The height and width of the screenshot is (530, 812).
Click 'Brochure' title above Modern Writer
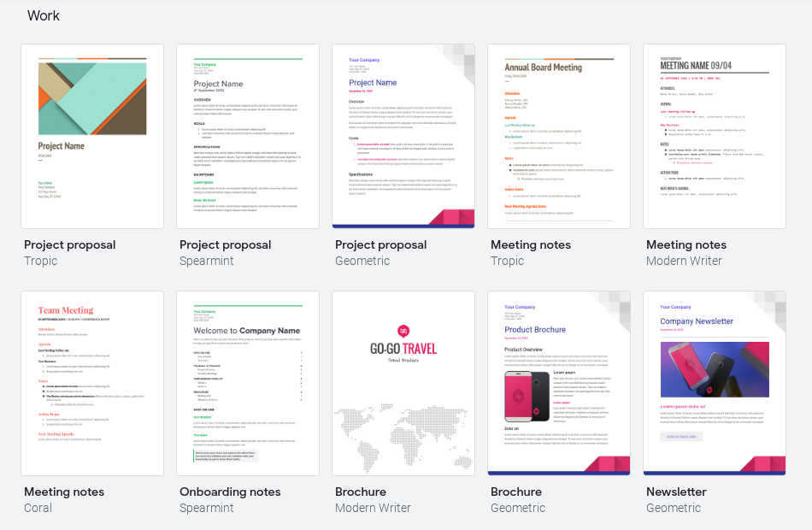361,492
